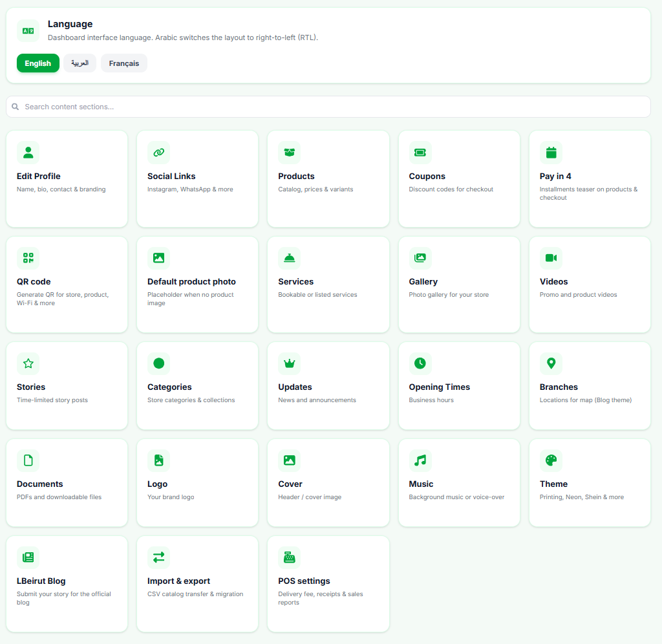The height and width of the screenshot is (644, 662).
Task: Click 'Printing, Neon, Shein & more' text
Action: tap(581, 497)
